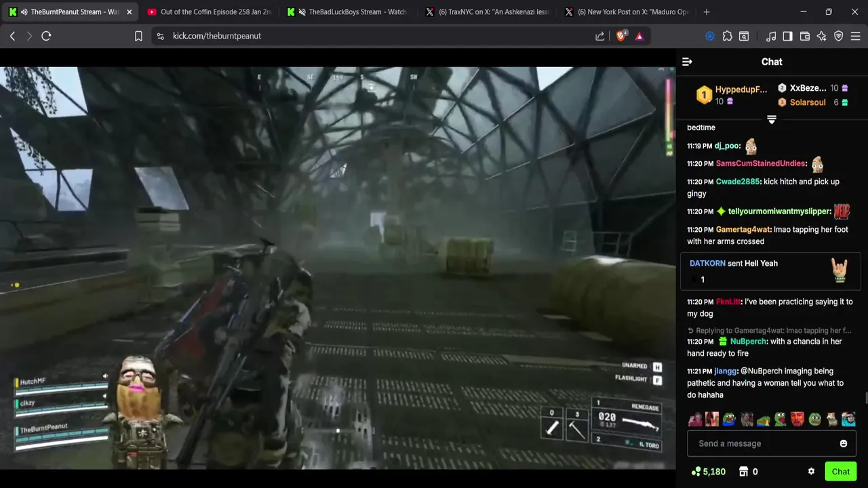868x488 pixels.
Task: Pick the waving person emote
Action: (695, 419)
